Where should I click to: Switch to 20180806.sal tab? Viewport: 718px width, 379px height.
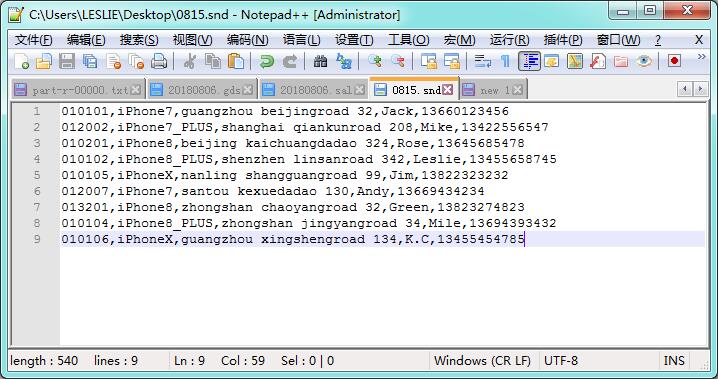coord(314,90)
